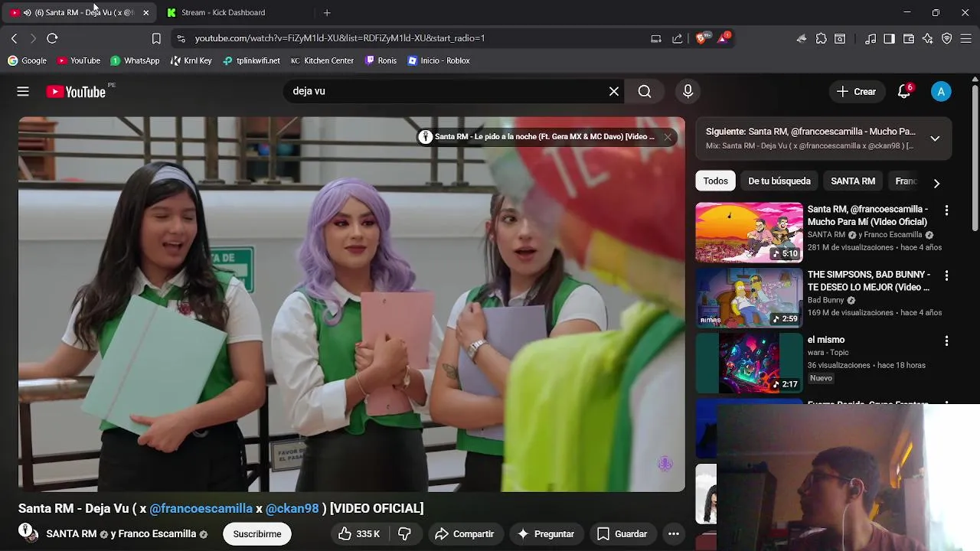Open the Crear menu
Screen dimensions: 980x551
point(856,91)
